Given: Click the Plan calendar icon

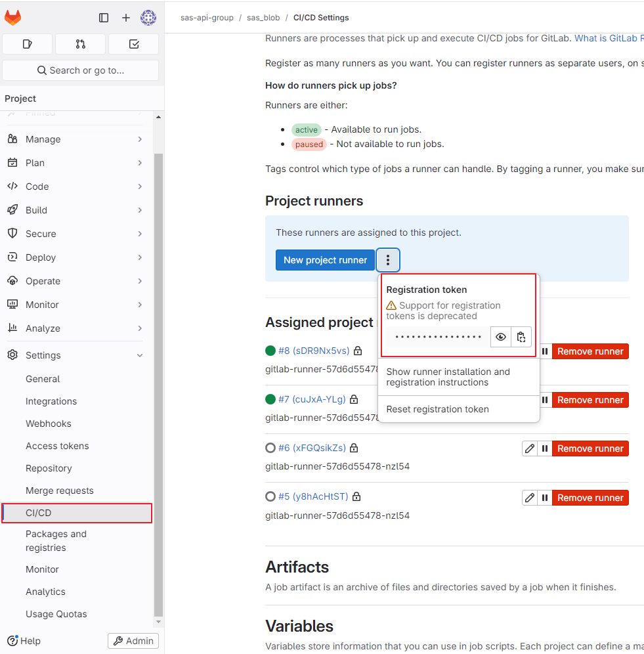Looking at the screenshot, I should click(12, 163).
